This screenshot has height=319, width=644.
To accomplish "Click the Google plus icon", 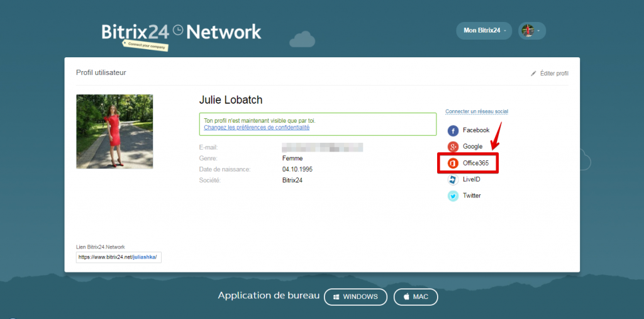I will pyautogui.click(x=453, y=147).
